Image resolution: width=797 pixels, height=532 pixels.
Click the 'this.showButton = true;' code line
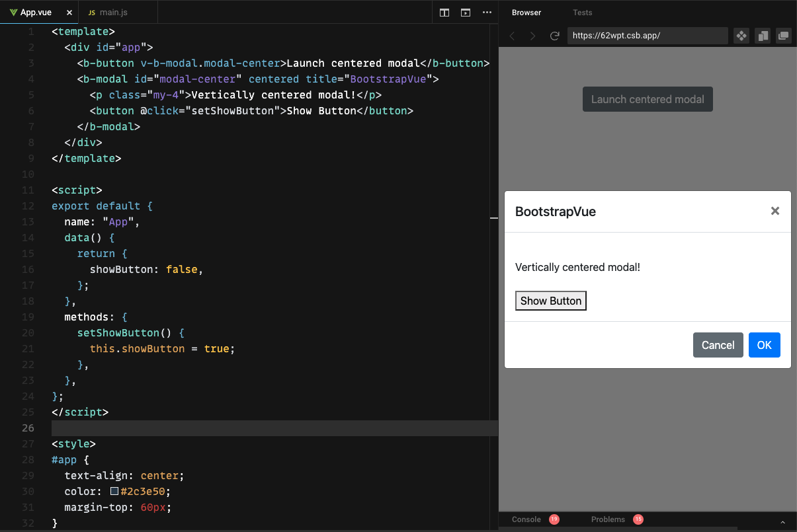click(x=163, y=349)
